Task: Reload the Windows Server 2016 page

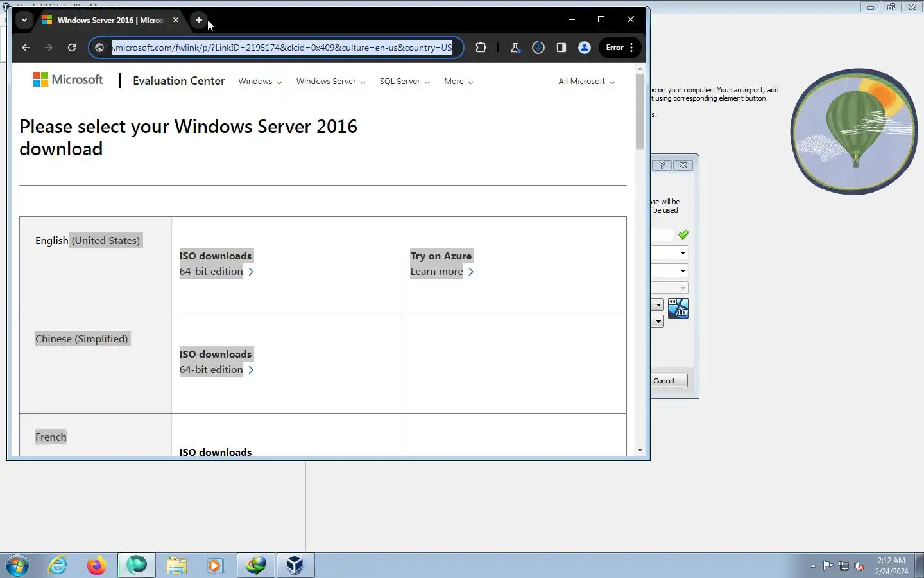Action: point(72,48)
